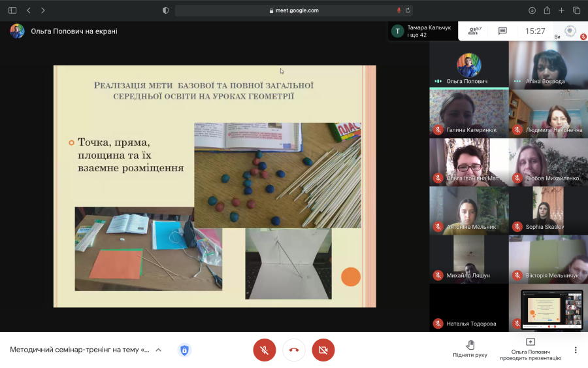Click the Методичний семінар-тренінг meeting title
588x368 pixels.
point(80,350)
